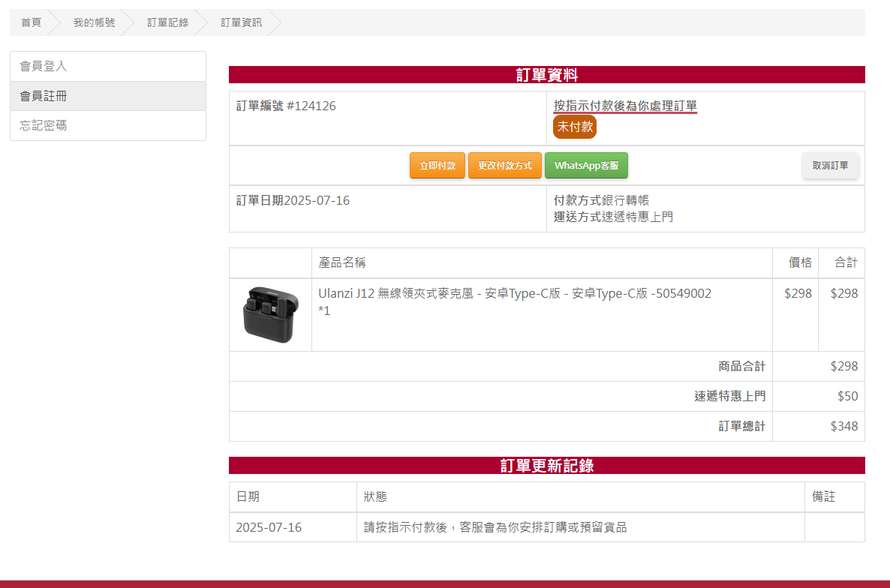890x588 pixels.
Task: Click the 2025-07-16 update record row status
Action: click(495, 527)
